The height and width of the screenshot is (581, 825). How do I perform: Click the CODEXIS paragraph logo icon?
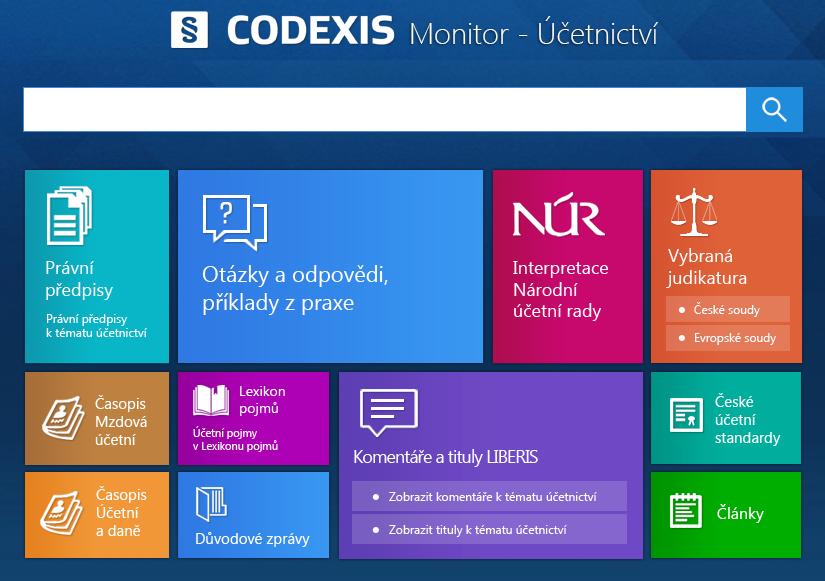(x=189, y=30)
